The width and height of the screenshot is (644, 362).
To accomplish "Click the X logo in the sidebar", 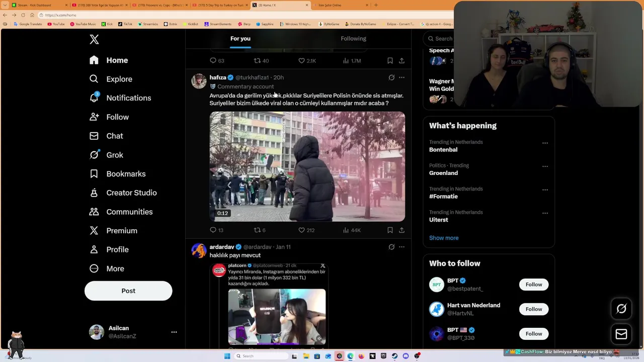I will coord(94,39).
